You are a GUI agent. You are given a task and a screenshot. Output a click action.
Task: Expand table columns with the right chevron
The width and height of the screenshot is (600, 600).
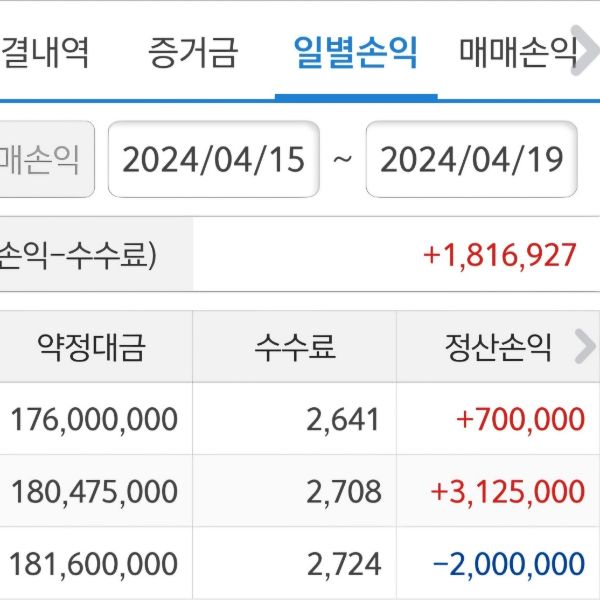coord(584,347)
